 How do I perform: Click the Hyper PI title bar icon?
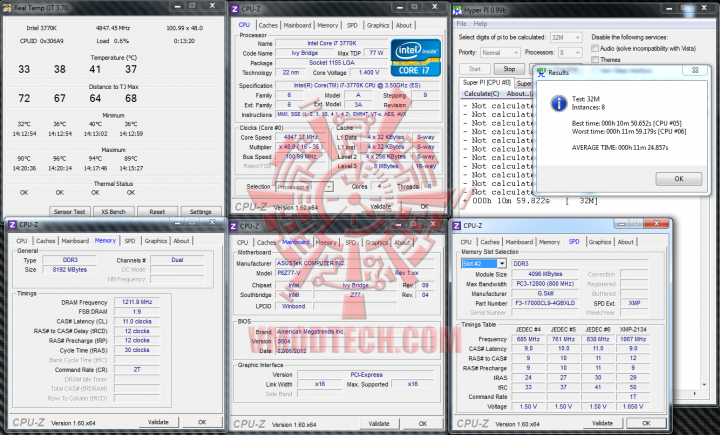click(x=458, y=10)
